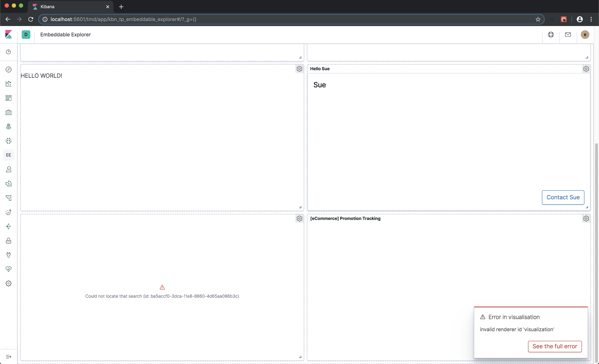This screenshot has height=364, width=599.
Task: Open panel options for Promotion Tracking
Action: pos(586,218)
